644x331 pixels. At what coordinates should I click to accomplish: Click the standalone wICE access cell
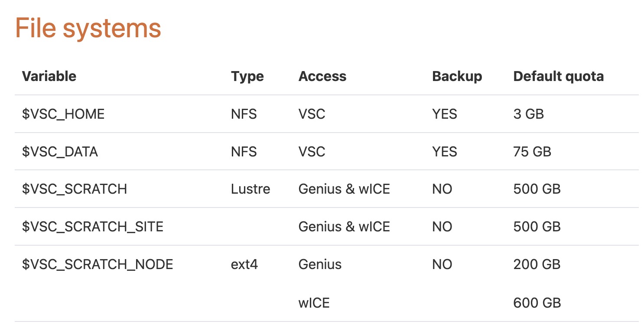[314, 302]
